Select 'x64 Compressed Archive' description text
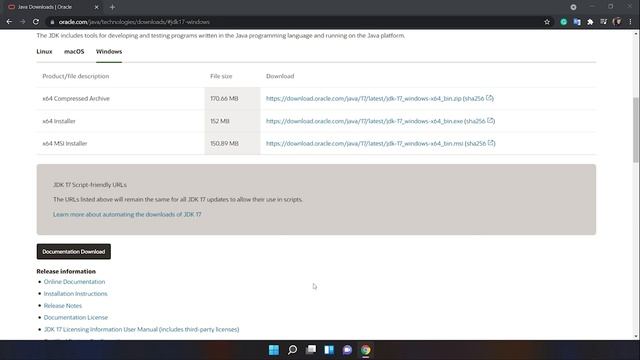640x360 pixels. tap(76, 98)
